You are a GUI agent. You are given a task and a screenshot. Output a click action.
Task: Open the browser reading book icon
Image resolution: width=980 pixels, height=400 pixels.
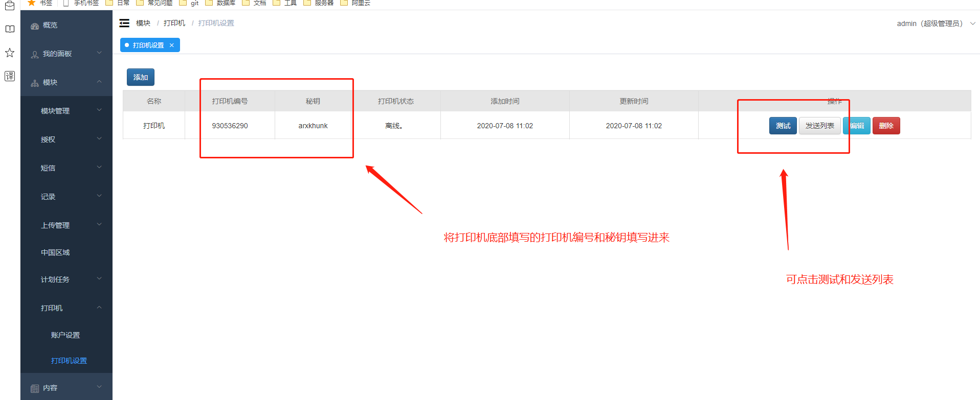coord(10,29)
